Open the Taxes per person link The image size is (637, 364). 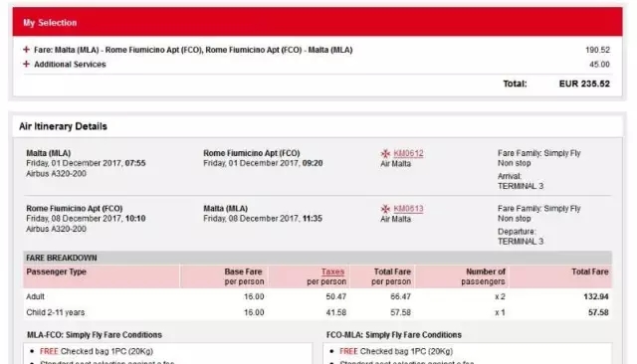click(332, 272)
